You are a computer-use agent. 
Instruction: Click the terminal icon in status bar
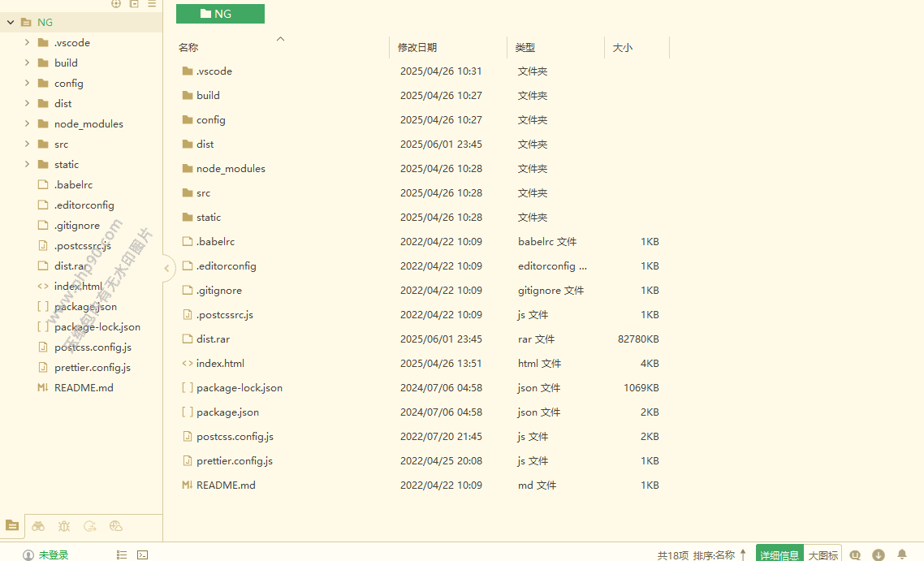click(x=142, y=555)
